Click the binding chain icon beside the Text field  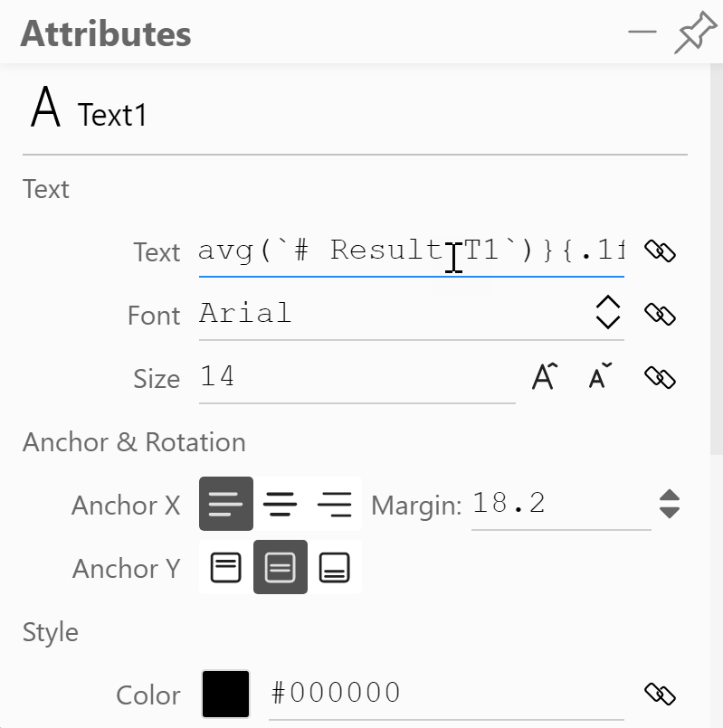(661, 251)
